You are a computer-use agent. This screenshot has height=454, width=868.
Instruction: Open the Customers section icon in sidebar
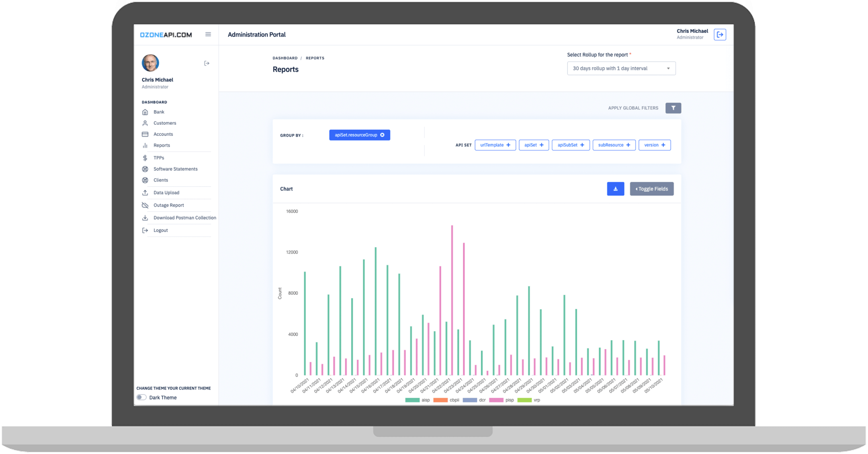[x=145, y=123]
